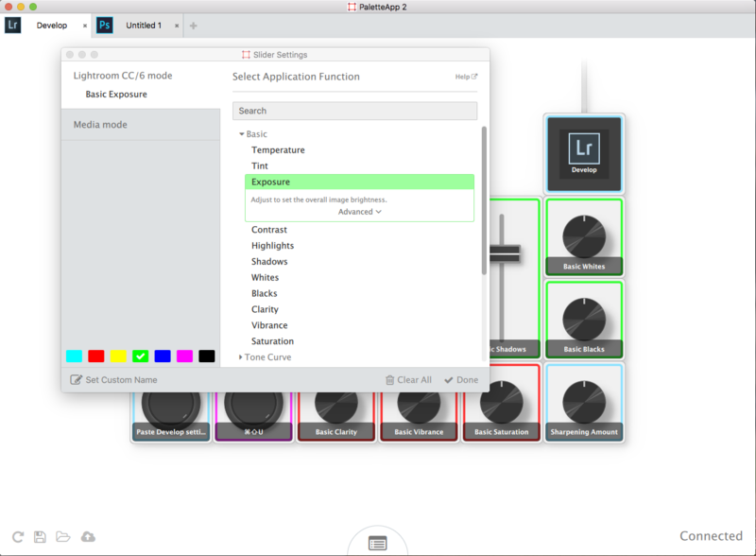
Task: Select Contrast from the function list
Action: 269,229
